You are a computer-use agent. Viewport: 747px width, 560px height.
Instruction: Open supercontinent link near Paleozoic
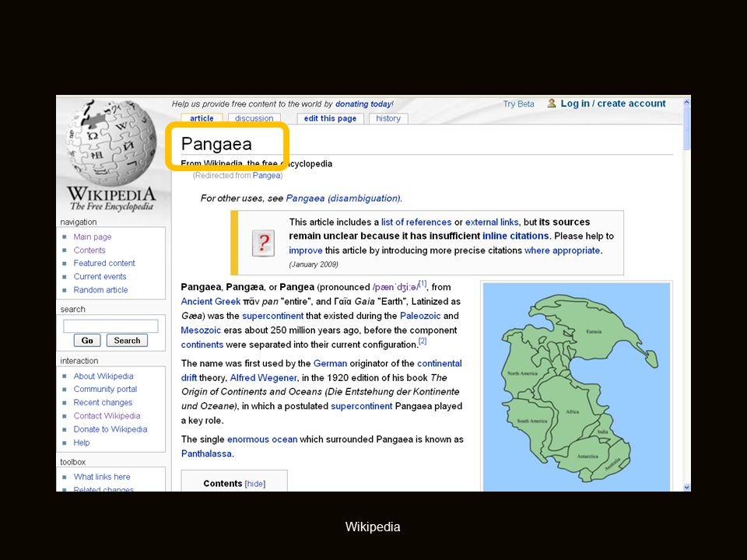coord(272,316)
